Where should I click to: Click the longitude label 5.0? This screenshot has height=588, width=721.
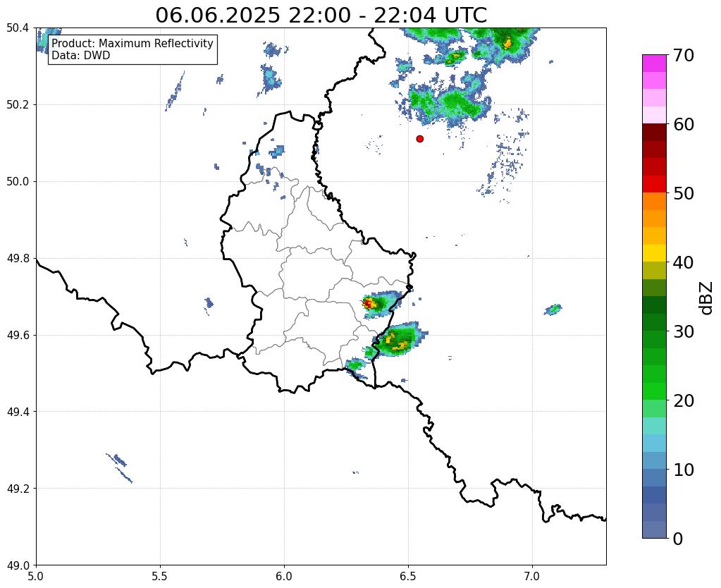36,576
